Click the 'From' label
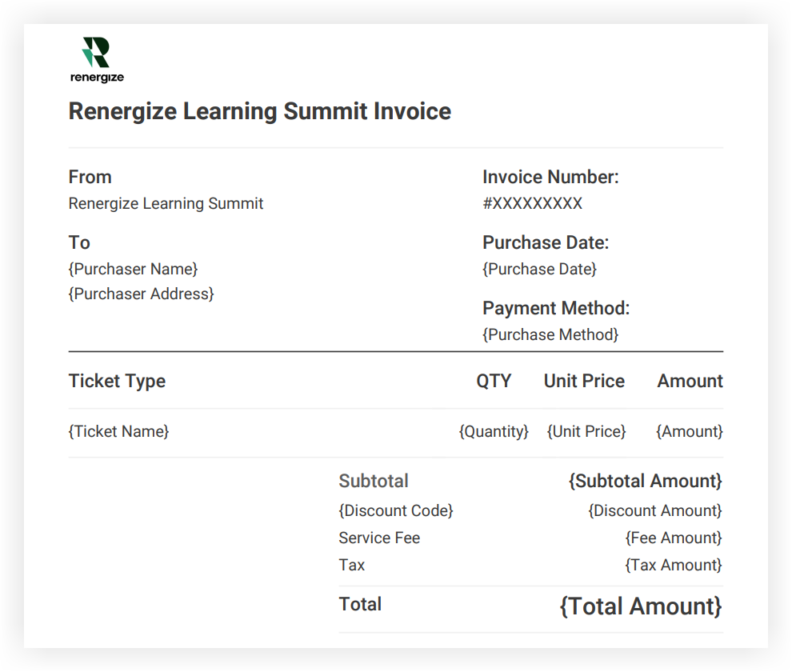The image size is (792, 672). (90, 177)
